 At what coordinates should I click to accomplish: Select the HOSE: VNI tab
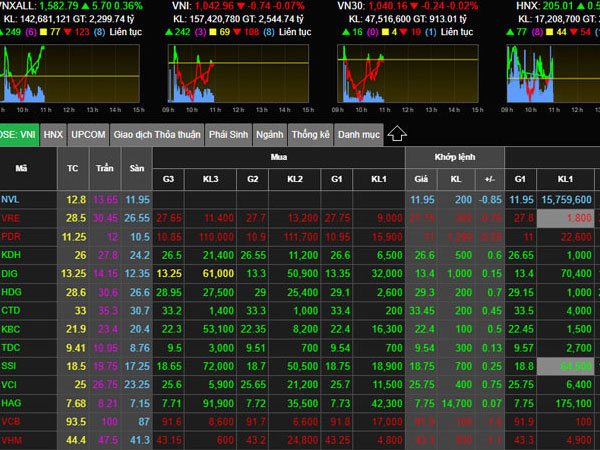(x=19, y=134)
